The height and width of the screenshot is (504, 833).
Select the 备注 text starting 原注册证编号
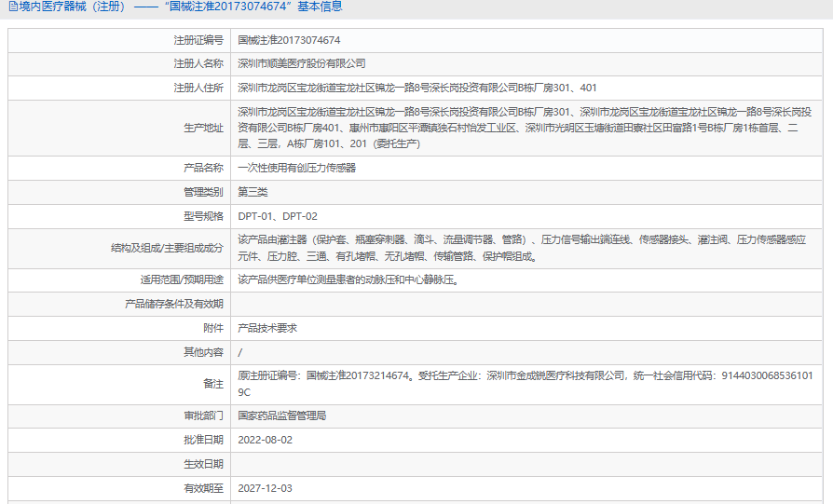pyautogui.click(x=525, y=384)
